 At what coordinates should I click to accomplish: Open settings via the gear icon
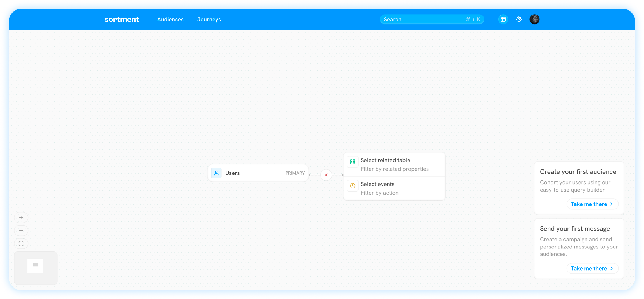click(519, 19)
